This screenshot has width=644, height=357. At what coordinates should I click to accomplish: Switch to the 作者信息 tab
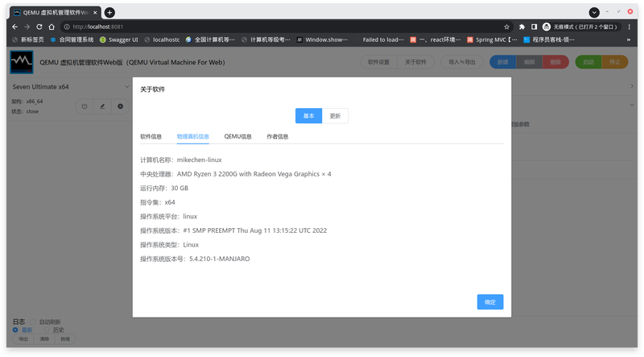(x=278, y=136)
